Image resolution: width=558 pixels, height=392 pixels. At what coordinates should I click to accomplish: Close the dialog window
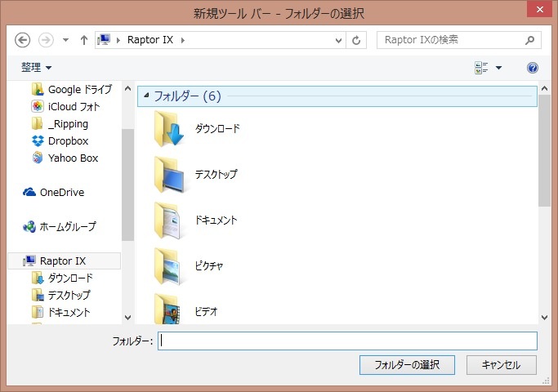(539, 9)
